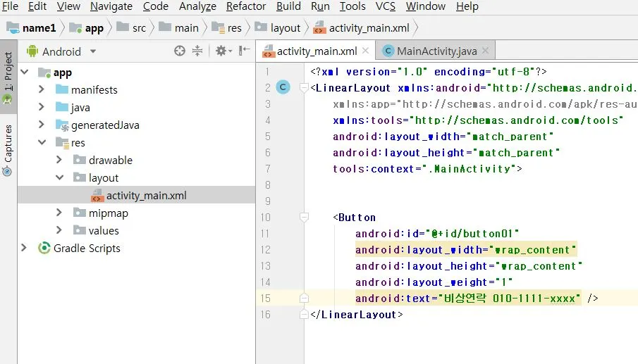Screen dimensions: 638x364
Task: Open the Build menu
Action: point(288,6)
